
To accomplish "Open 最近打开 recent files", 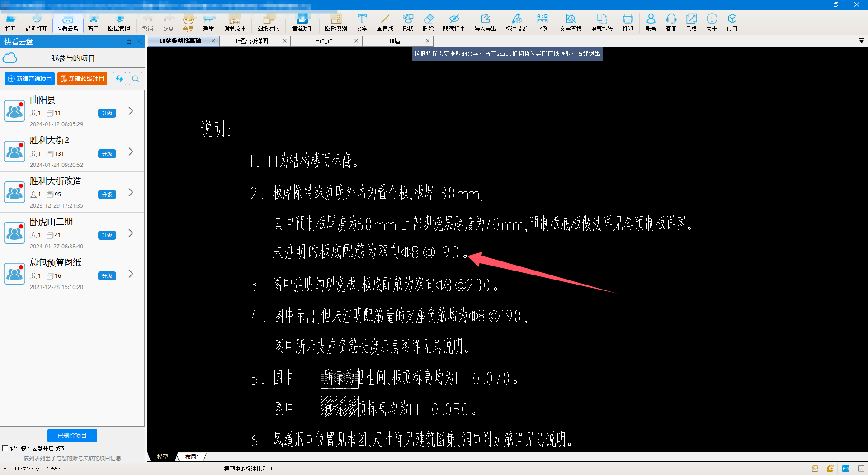I will pyautogui.click(x=36, y=23).
